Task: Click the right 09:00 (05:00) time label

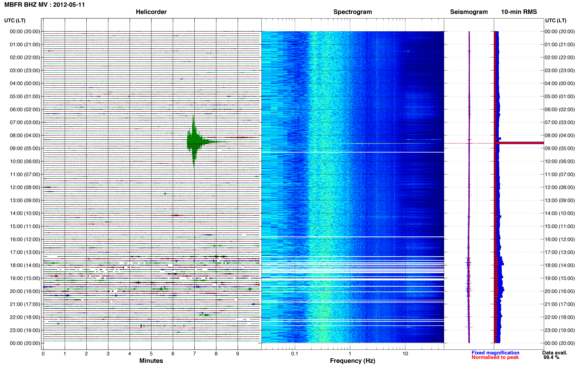Action: [560, 148]
